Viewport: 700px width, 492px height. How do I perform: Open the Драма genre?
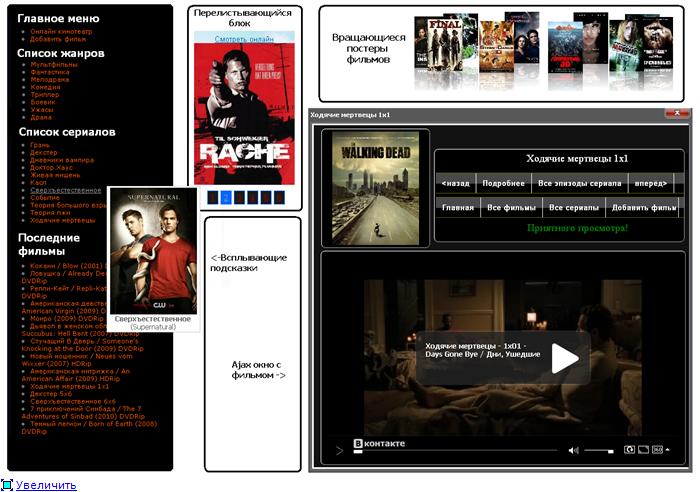(x=41, y=117)
